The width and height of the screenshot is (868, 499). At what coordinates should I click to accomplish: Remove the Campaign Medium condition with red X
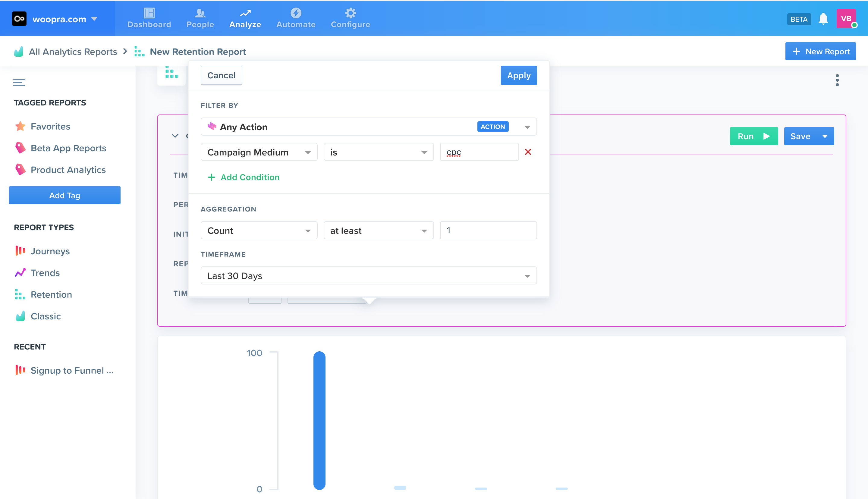(x=528, y=152)
